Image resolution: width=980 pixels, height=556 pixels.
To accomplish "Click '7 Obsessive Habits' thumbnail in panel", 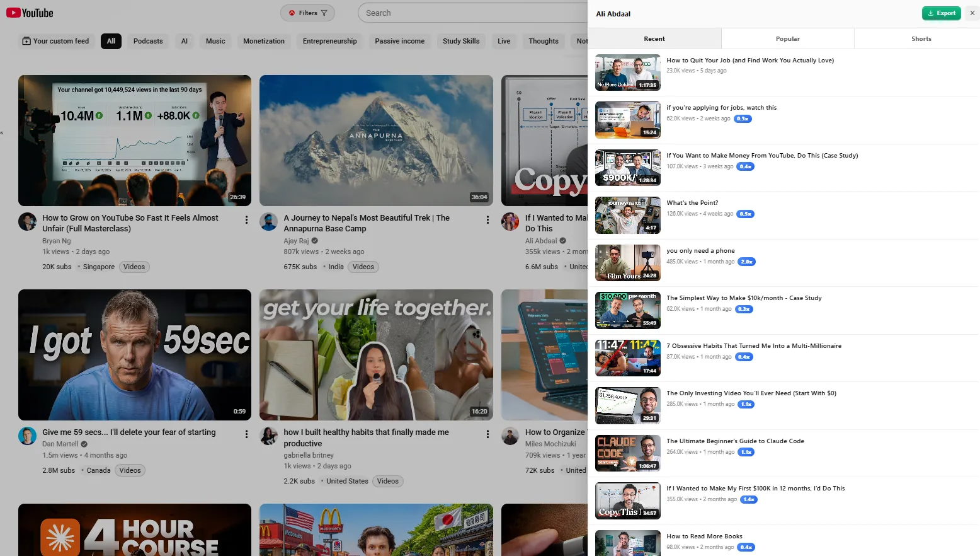I will click(628, 358).
